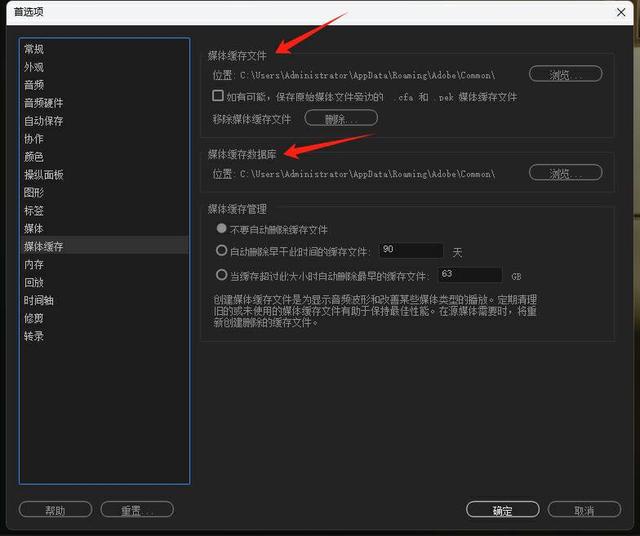Image resolution: width=640 pixels, height=536 pixels.
Task: Select 不要自动删除缓存文件 radio option
Action: pyautogui.click(x=221, y=228)
